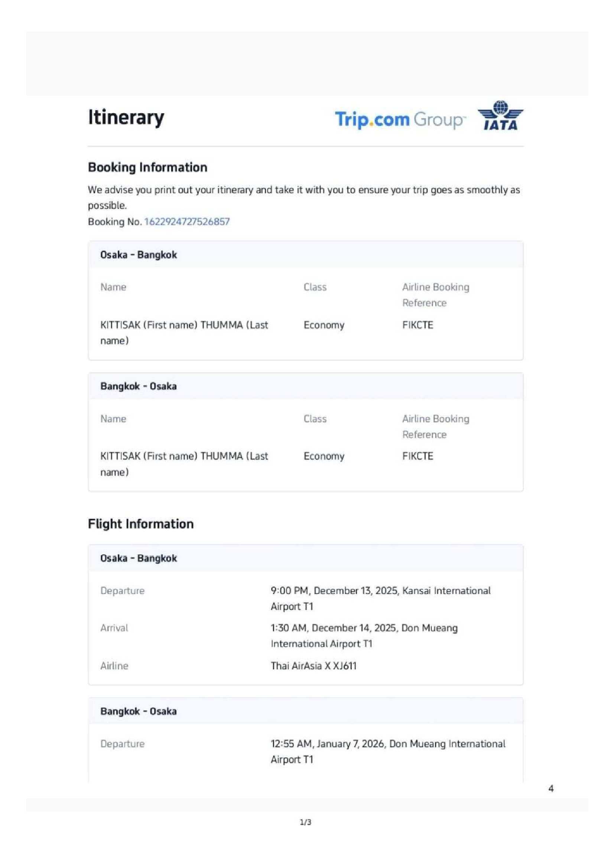614x868 pixels.
Task: Select the Booking Information heading
Action: pyautogui.click(x=147, y=167)
